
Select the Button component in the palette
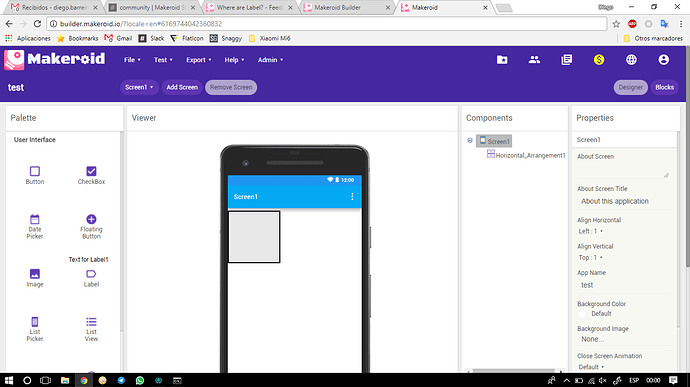pyautogui.click(x=35, y=175)
